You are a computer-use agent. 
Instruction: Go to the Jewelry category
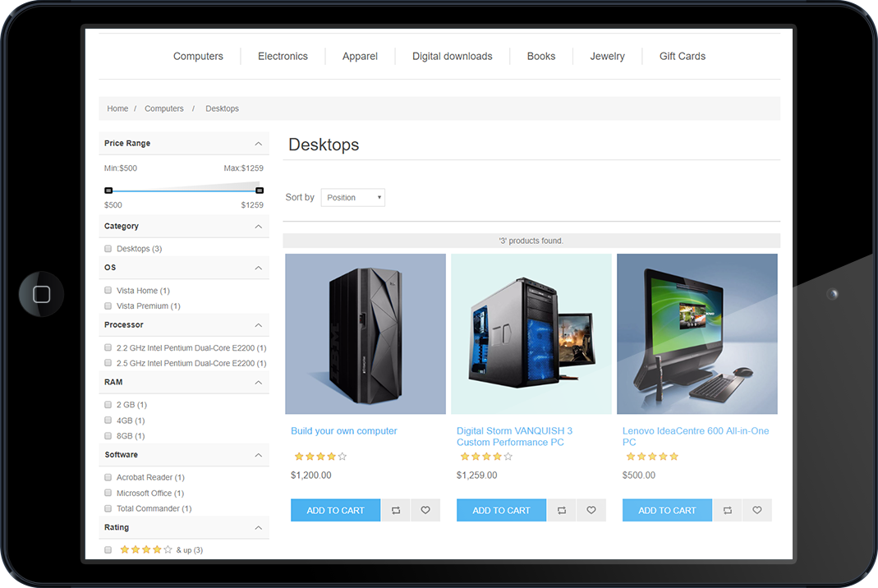tap(608, 56)
